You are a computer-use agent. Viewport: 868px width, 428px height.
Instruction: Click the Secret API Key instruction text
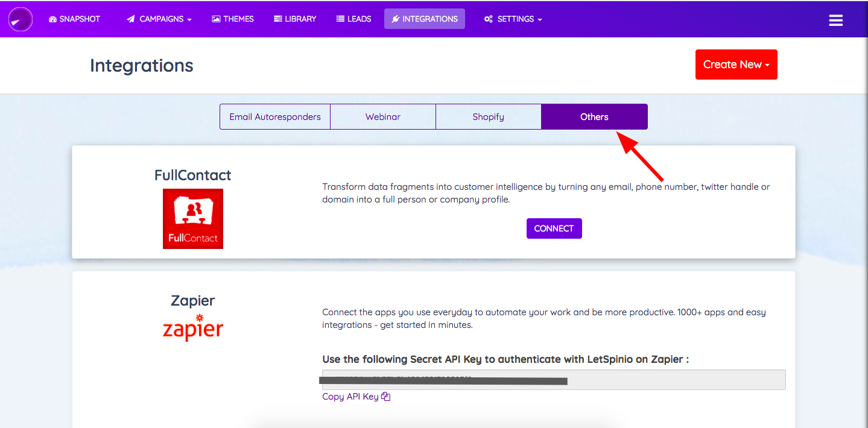pyautogui.click(x=505, y=359)
